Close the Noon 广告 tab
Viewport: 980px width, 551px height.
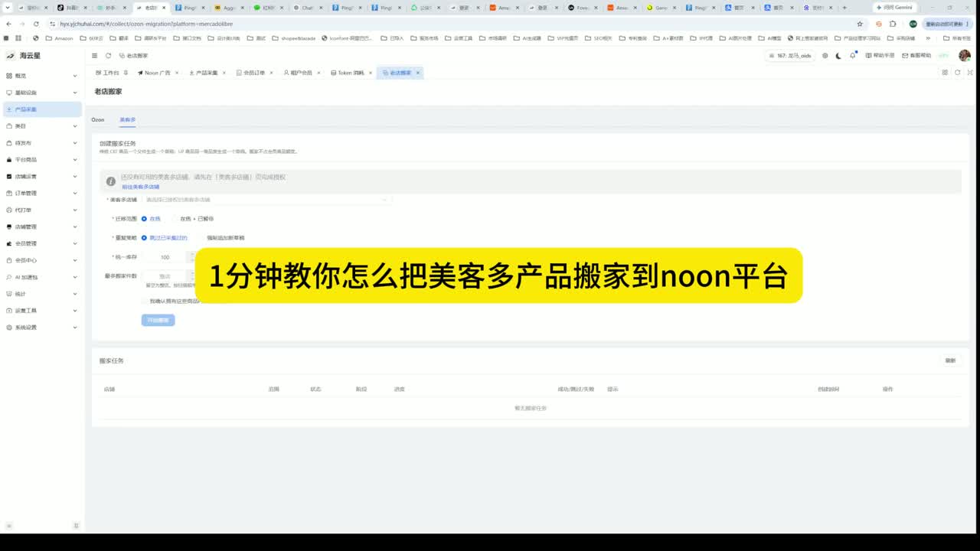(177, 73)
